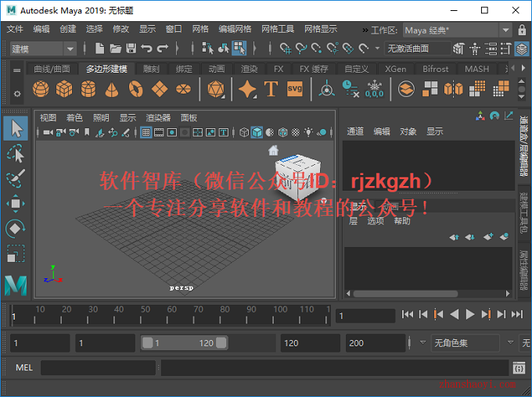Click the Redo arrow icon
532x397 pixels.
point(163,48)
